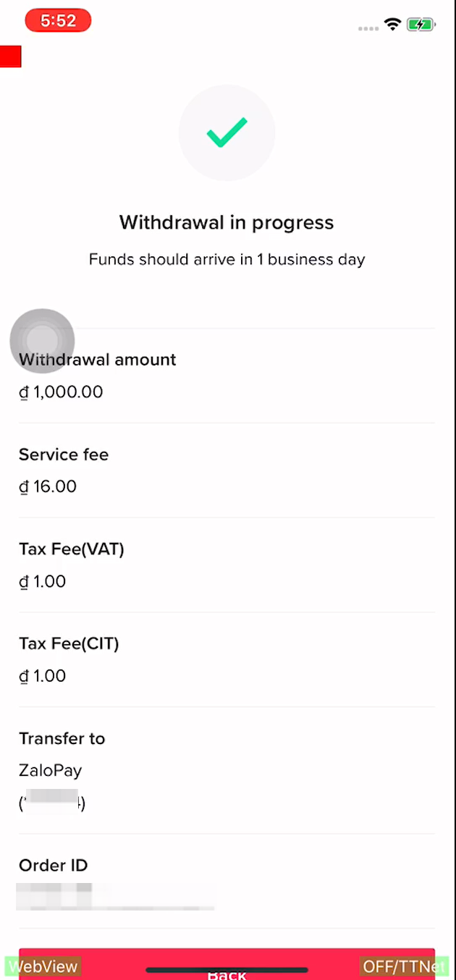Tap the Tax Fee(VAT) label
This screenshot has height=980, width=456.
(x=72, y=549)
